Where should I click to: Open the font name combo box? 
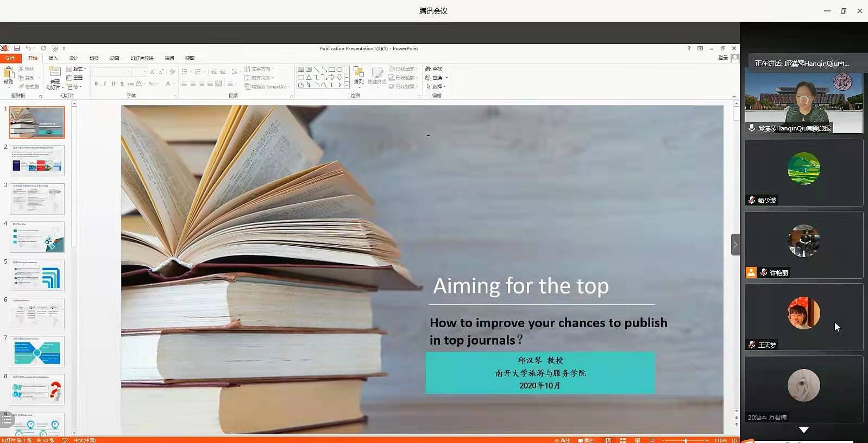pos(111,72)
